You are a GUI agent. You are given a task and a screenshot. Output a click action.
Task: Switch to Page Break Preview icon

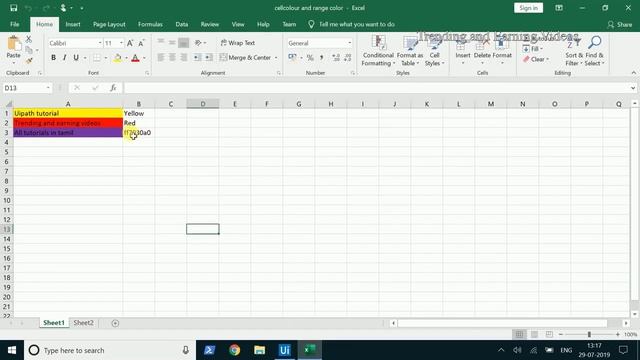[549, 334]
